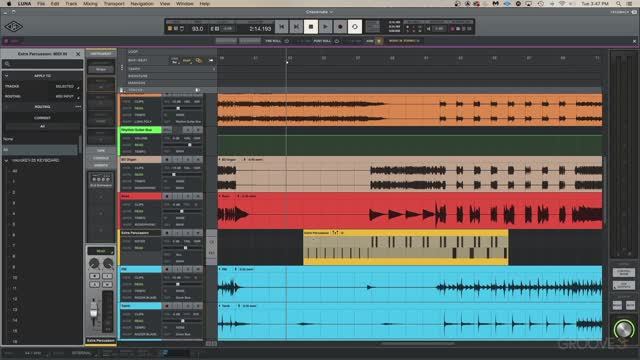Open the Shape instrument slot
This screenshot has height=360, width=640.
(x=101, y=69)
